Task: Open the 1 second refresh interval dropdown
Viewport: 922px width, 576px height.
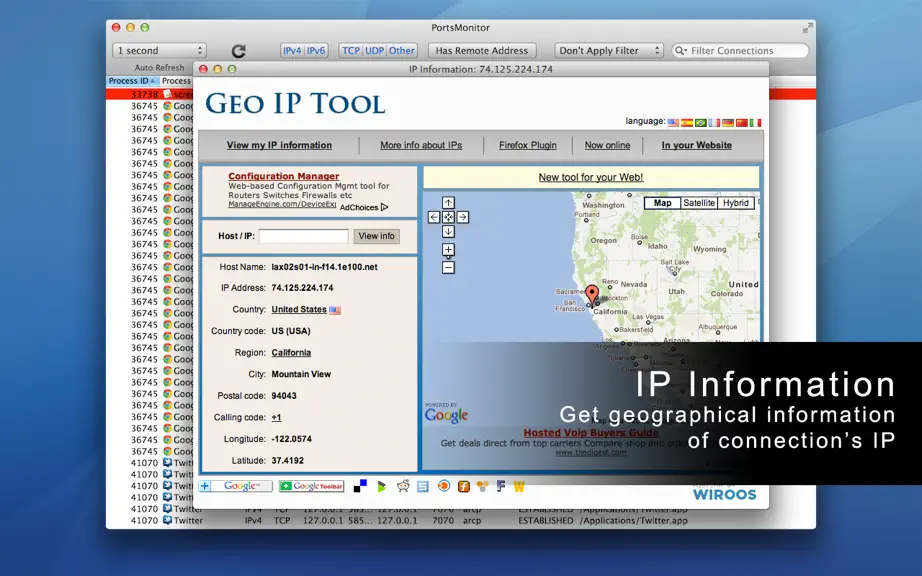Action: click(159, 51)
